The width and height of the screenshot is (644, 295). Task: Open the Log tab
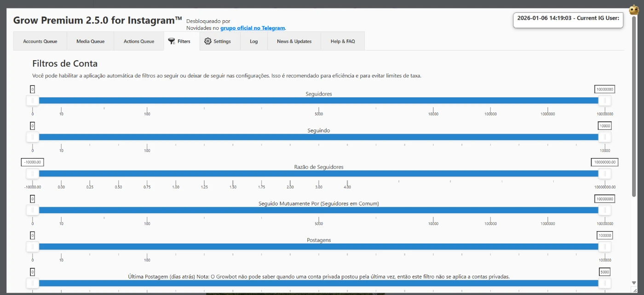click(254, 41)
